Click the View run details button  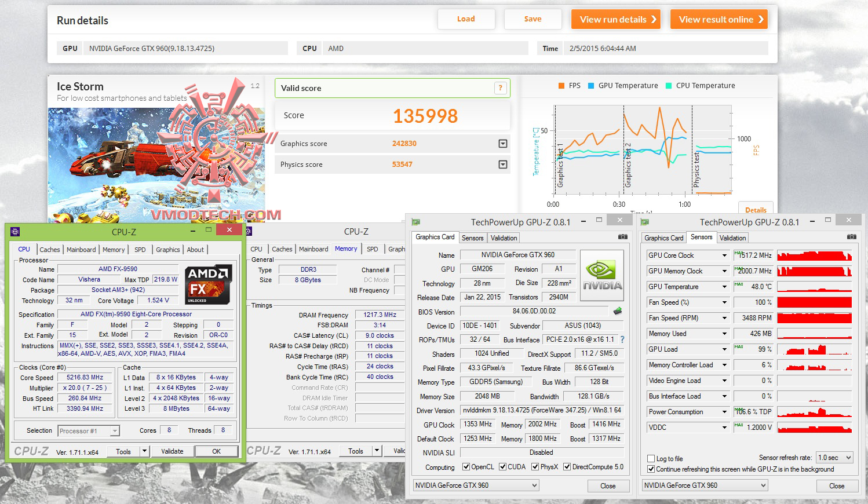pos(617,19)
